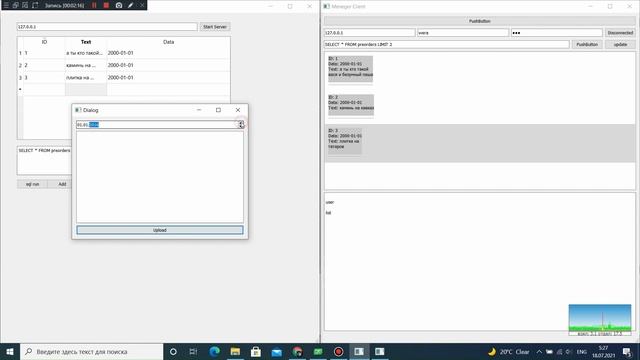Viewport: 640px width, 360px height.
Task: Open the red recorder app on taskbar
Action: coord(338,351)
